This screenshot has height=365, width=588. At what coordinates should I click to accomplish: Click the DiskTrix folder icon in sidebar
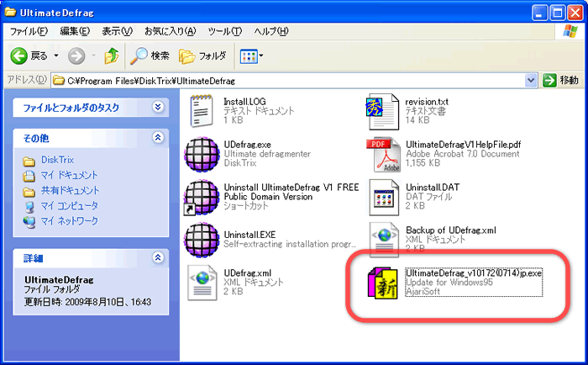[29, 161]
